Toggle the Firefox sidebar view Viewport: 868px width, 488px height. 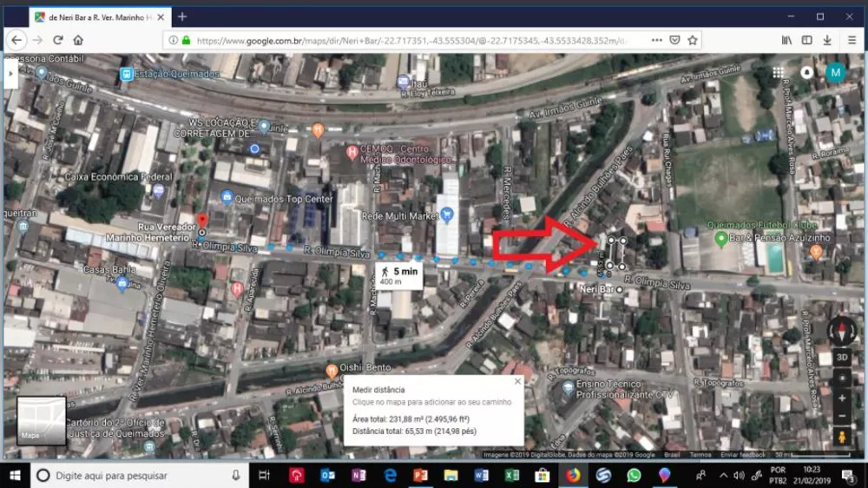(806, 40)
